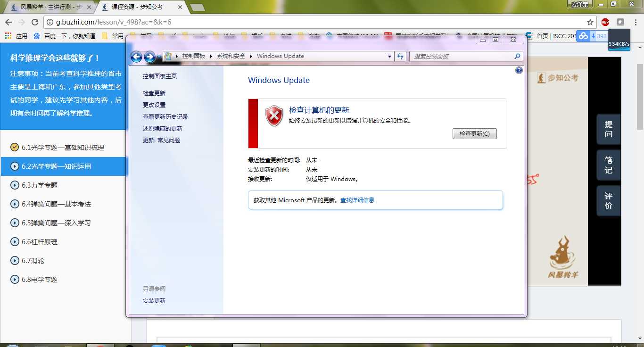Screen dimensions: 644x347
Task: Expand the arrow after 系统和安全 breadcrumb
Action: click(251, 56)
